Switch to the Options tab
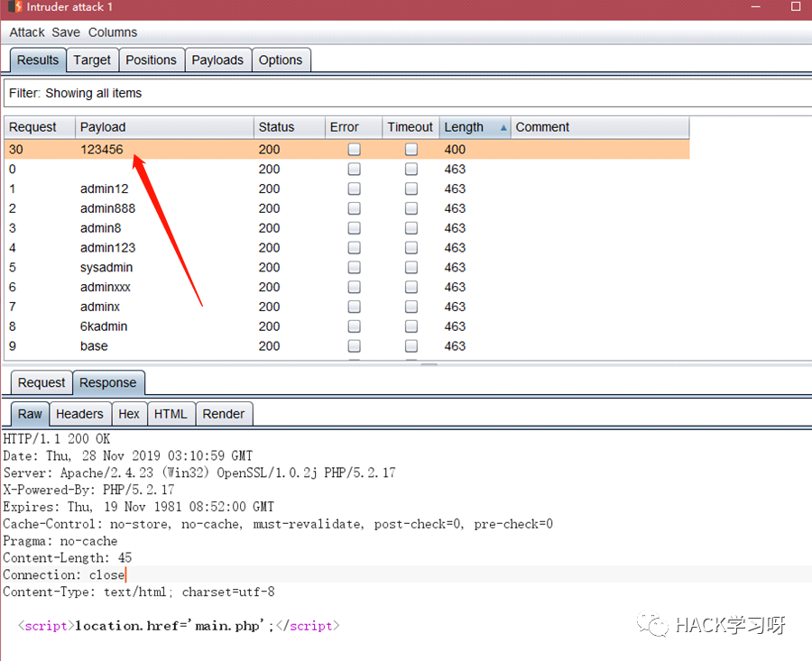 click(281, 60)
